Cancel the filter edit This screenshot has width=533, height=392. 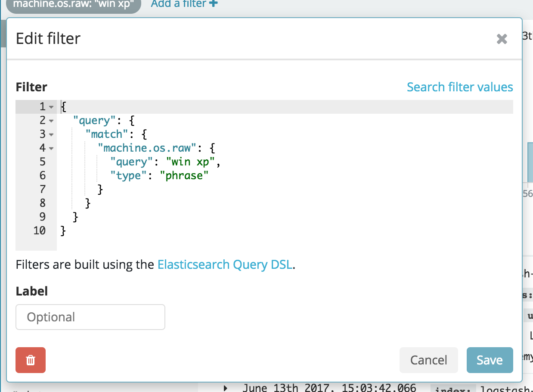[428, 360]
